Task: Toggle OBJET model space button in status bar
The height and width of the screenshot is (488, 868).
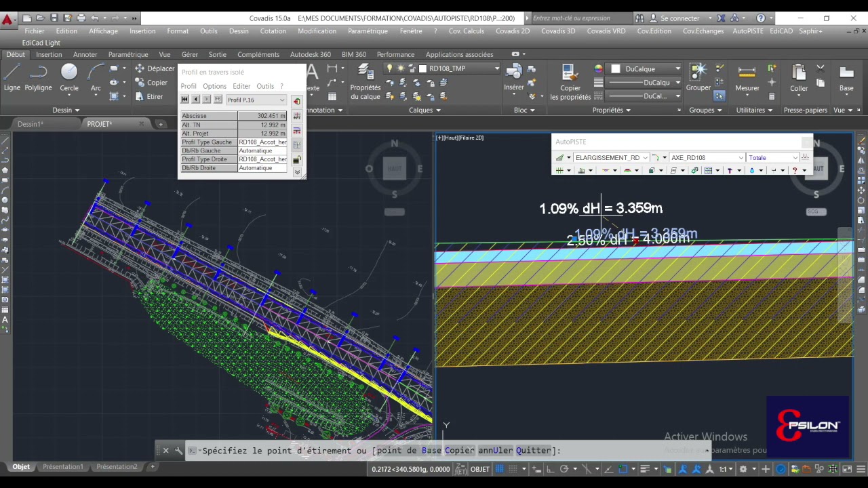Action: (x=480, y=469)
